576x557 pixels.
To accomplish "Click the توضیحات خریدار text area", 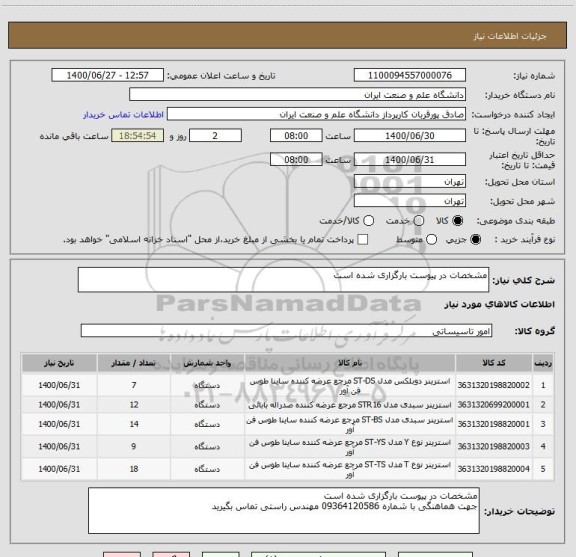I will point(284,511).
